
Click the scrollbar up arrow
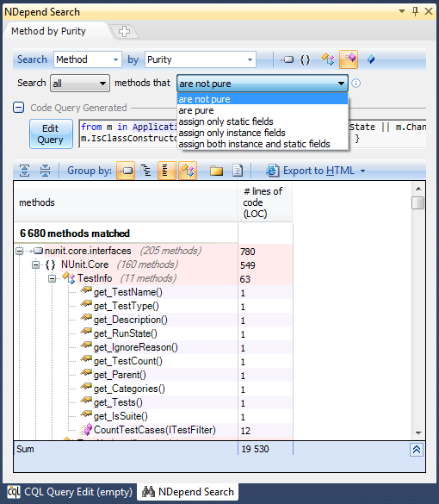(x=418, y=189)
